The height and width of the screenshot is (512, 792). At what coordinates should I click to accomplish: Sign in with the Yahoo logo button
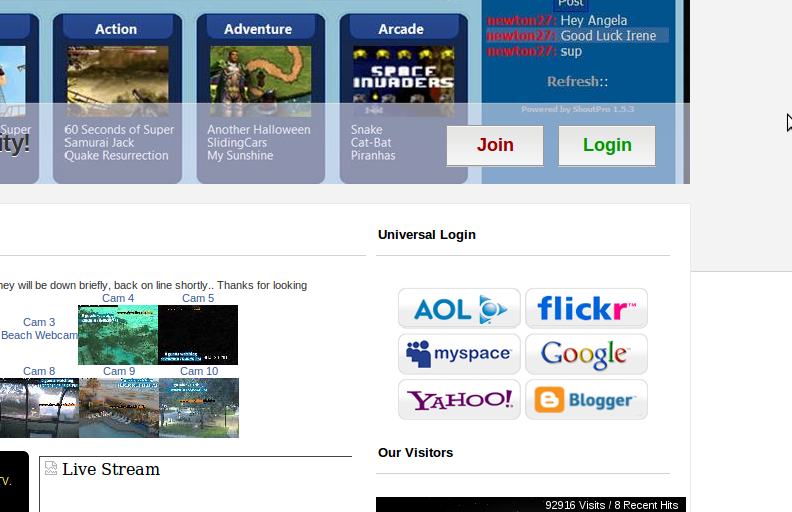tap(459, 399)
